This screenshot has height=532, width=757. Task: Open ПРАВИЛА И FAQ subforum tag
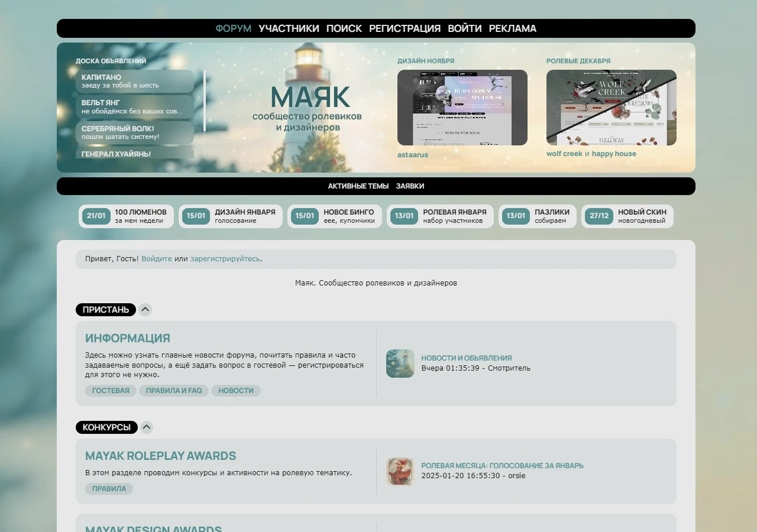coord(174,391)
